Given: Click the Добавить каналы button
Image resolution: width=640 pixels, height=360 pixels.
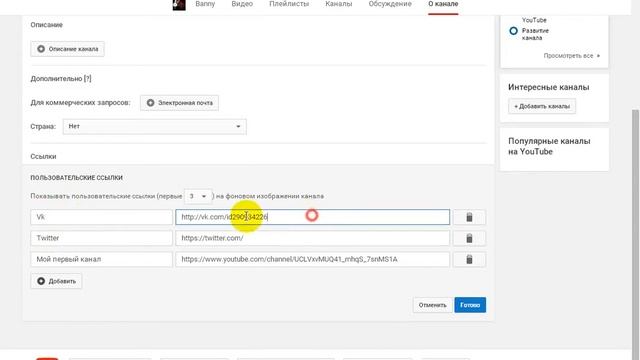Looking at the screenshot, I should [542, 106].
